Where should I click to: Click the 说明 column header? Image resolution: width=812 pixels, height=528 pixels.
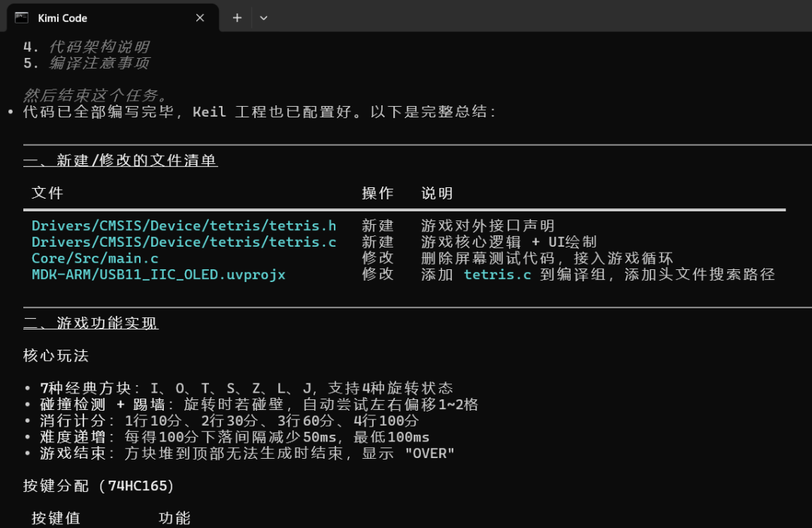click(437, 193)
